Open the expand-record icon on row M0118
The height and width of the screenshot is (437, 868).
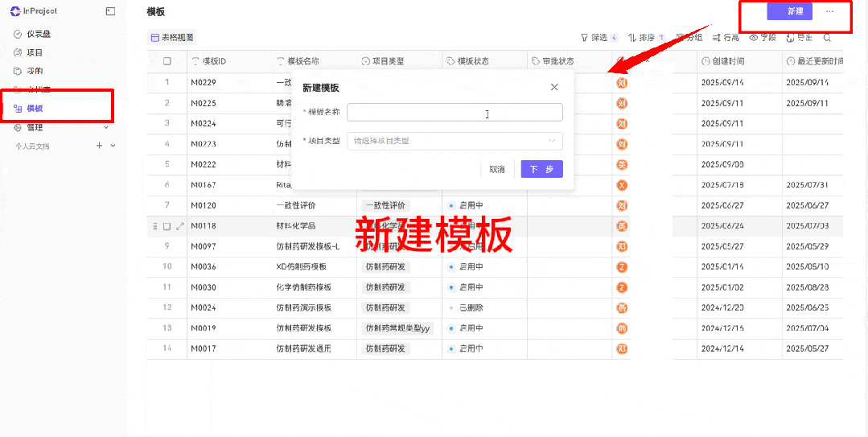pyautogui.click(x=180, y=226)
